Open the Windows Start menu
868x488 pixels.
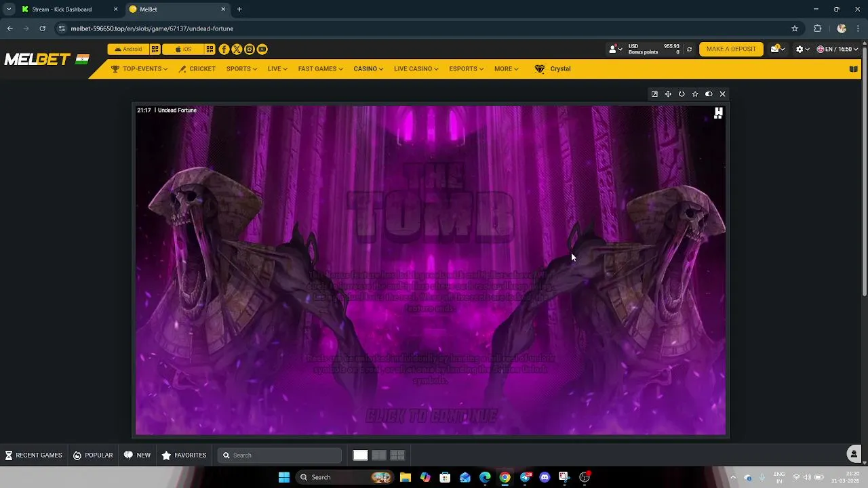point(284,477)
